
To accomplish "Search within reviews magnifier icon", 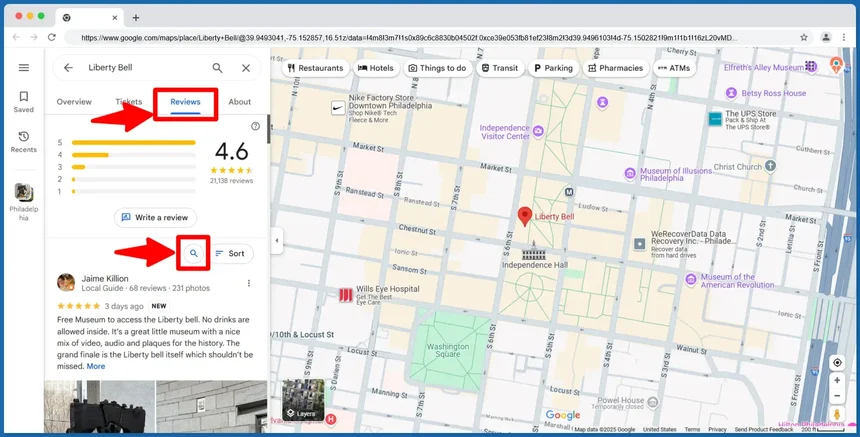I will (x=193, y=253).
